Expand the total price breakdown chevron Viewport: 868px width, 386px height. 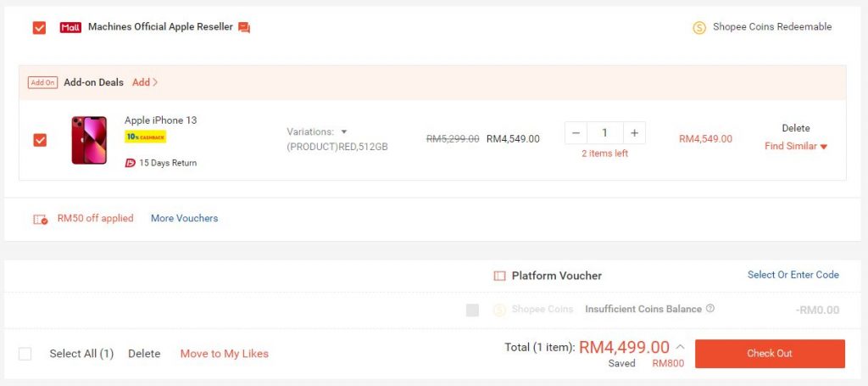coord(681,347)
